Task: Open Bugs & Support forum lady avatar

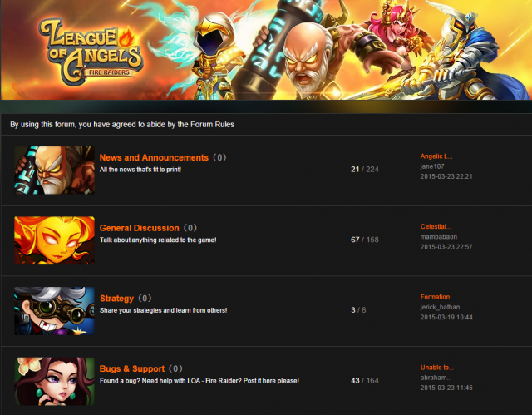Action: click(x=54, y=381)
